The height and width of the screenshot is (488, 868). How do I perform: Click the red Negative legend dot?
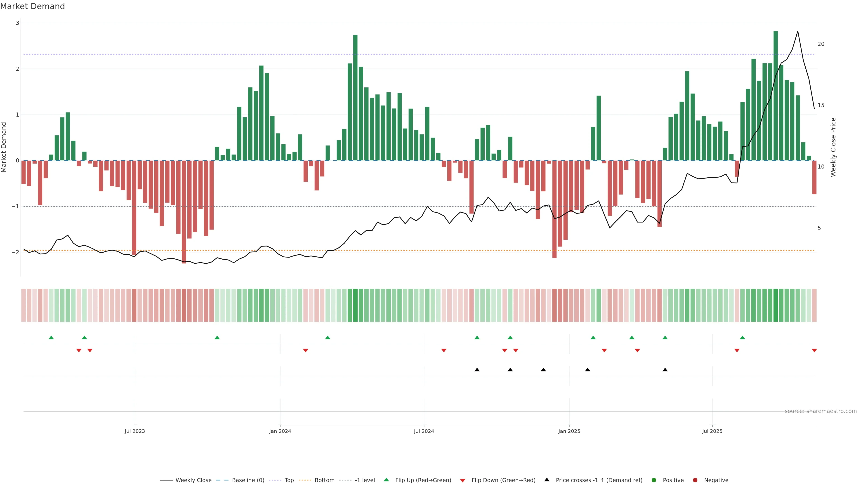(695, 480)
